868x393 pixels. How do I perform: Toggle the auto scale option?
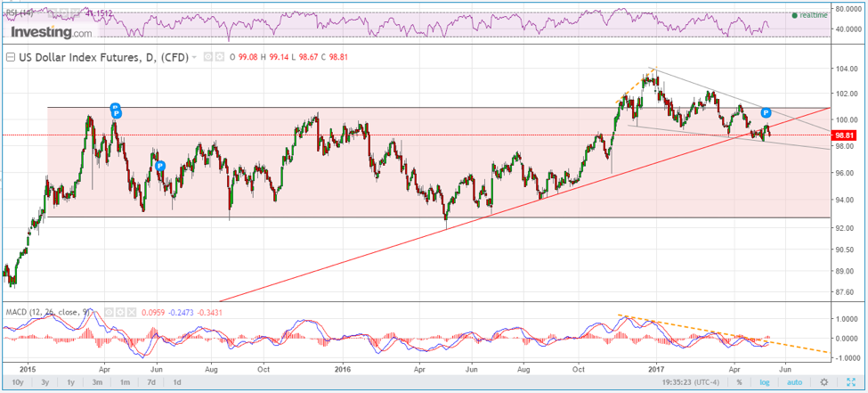[794, 381]
